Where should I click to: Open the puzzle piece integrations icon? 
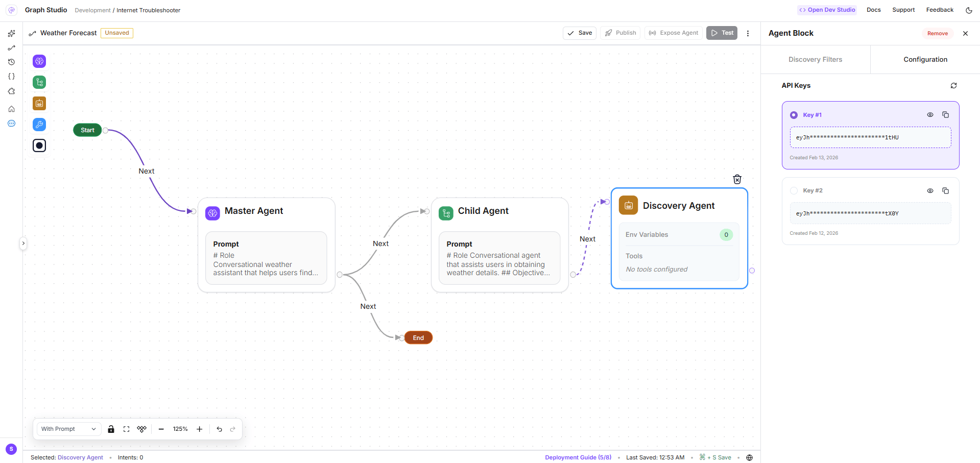click(11, 91)
